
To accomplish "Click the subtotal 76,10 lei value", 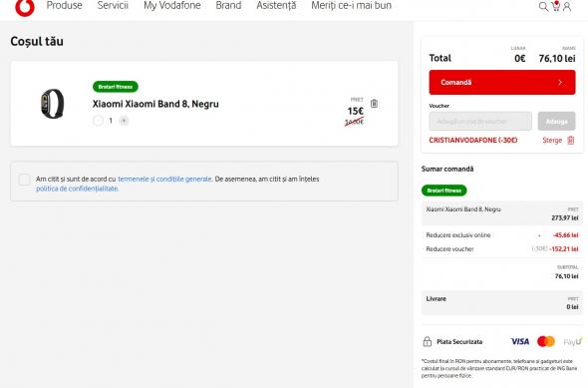I will click(x=567, y=276).
